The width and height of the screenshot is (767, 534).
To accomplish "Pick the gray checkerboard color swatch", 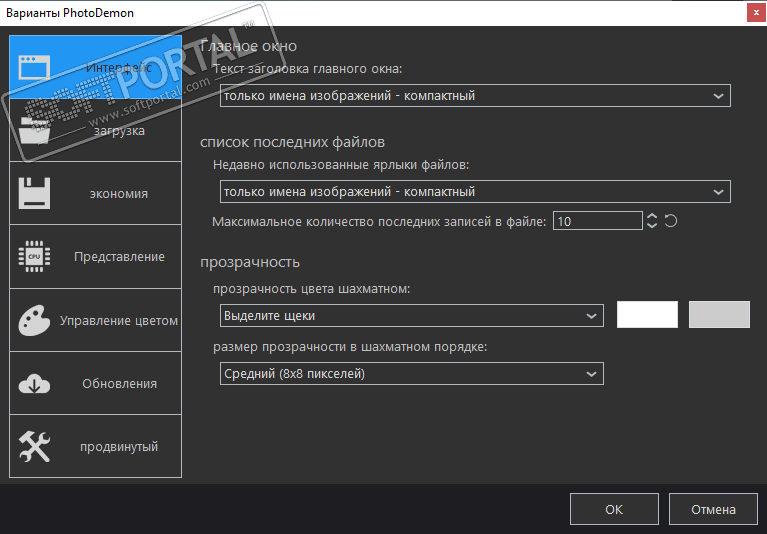I will coord(719,314).
